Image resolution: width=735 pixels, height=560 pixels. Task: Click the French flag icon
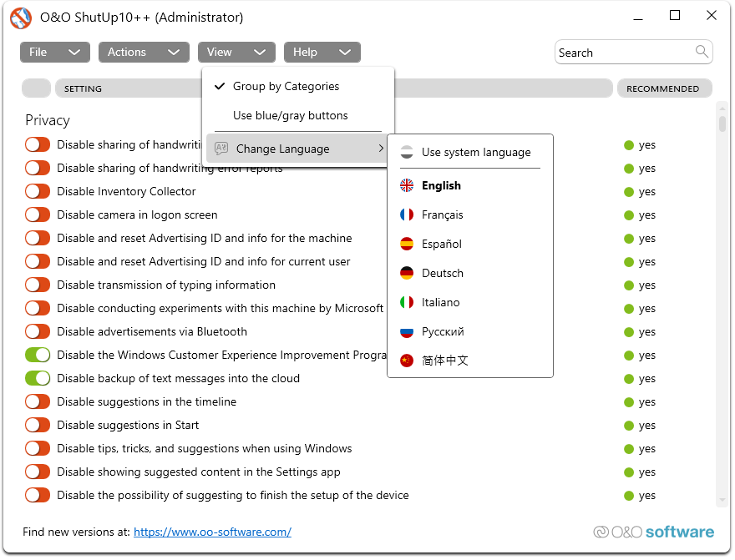(x=407, y=215)
